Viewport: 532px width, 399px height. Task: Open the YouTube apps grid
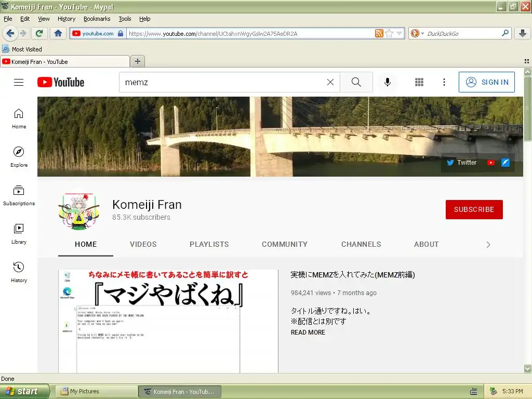pyautogui.click(x=419, y=82)
